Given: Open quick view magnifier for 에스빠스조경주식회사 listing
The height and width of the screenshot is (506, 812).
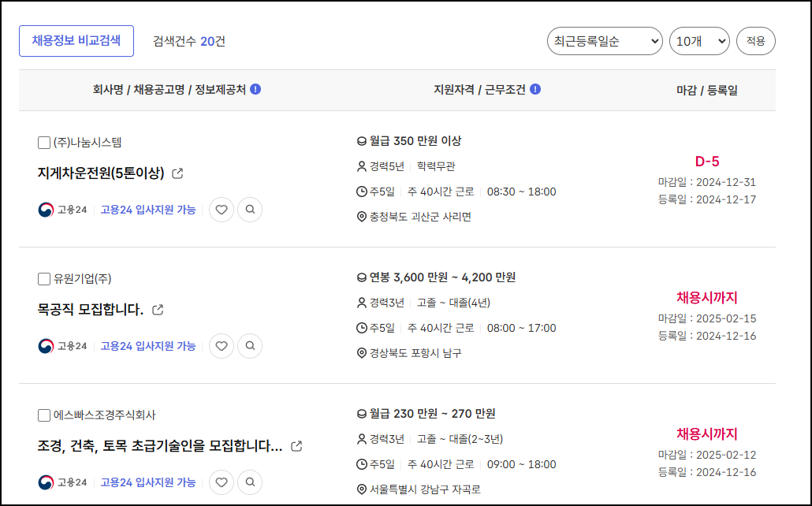Looking at the screenshot, I should click(250, 482).
